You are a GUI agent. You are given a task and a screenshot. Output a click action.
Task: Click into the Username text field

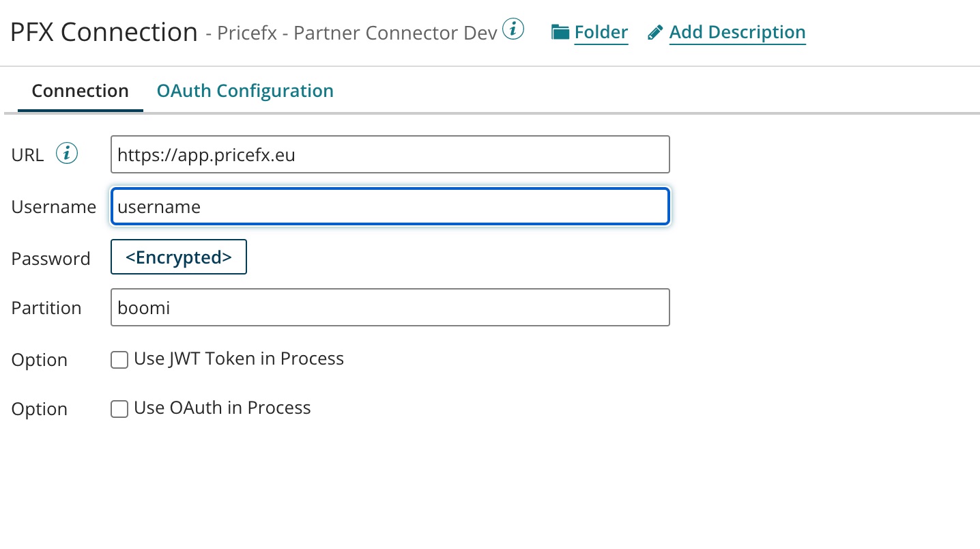[x=390, y=206]
